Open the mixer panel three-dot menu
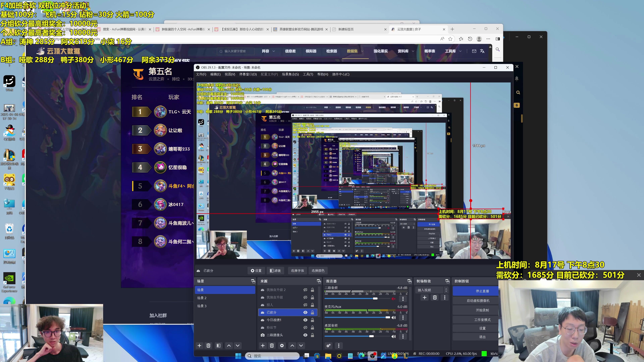Image resolution: width=644 pixels, height=362 pixels. (339, 346)
